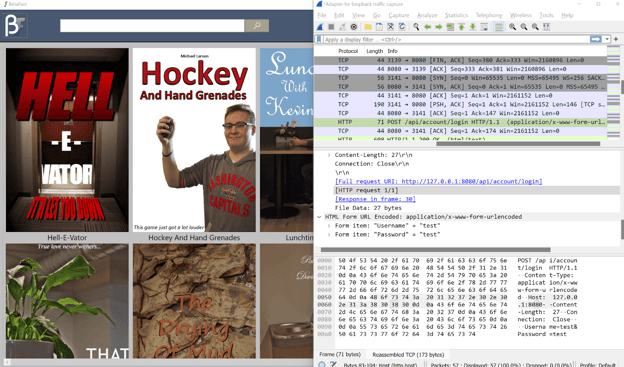The width and height of the screenshot is (624, 367).
Task: Open the Capture menu
Action: (x=399, y=16)
